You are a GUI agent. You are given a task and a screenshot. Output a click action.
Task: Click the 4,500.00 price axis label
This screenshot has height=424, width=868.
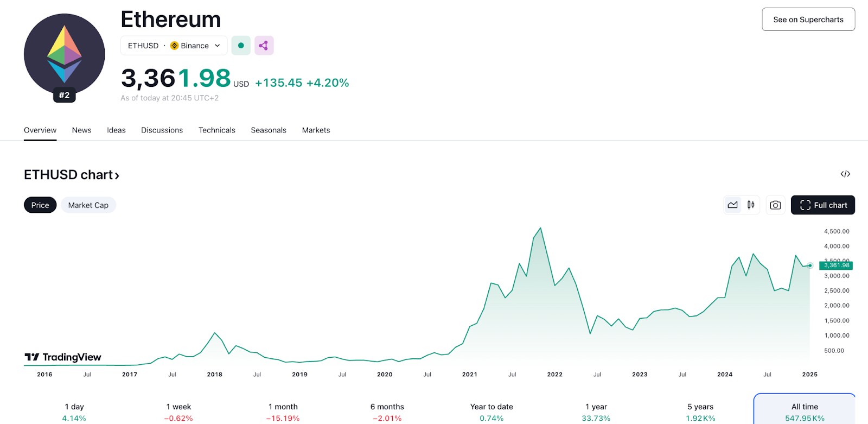(837, 231)
